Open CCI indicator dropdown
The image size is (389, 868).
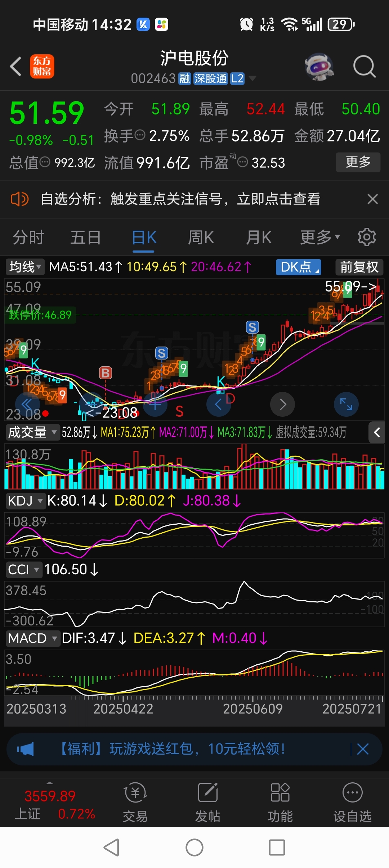pyautogui.click(x=23, y=570)
